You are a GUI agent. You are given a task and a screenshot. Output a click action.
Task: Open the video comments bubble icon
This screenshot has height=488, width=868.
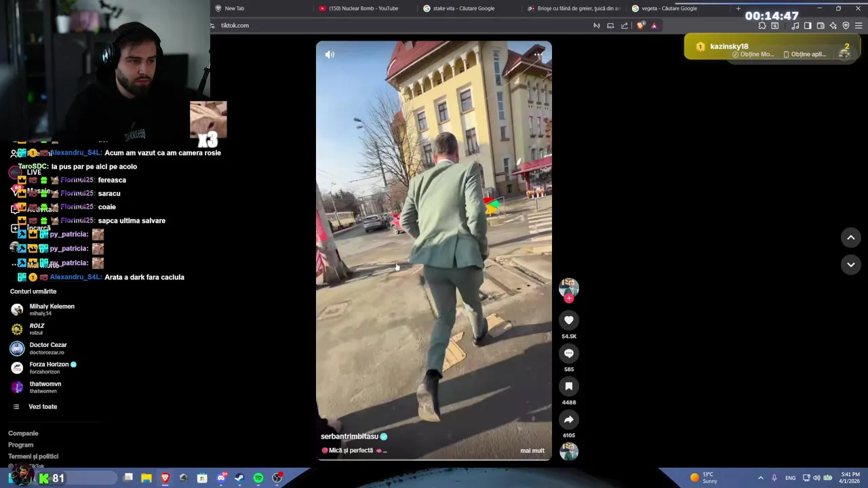pos(569,353)
